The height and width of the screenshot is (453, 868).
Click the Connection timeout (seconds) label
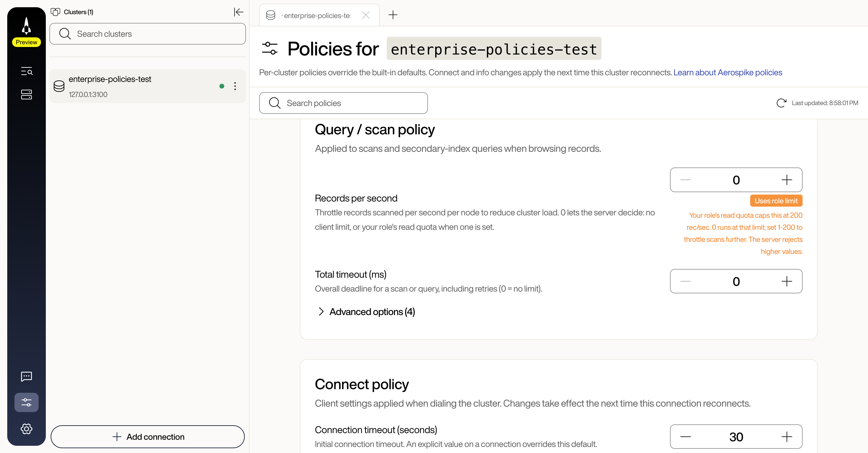point(376,430)
